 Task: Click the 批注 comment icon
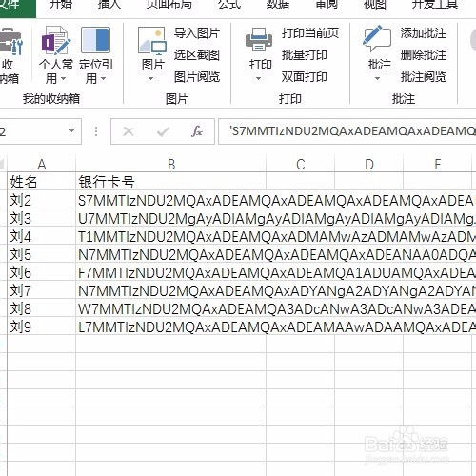click(377, 39)
